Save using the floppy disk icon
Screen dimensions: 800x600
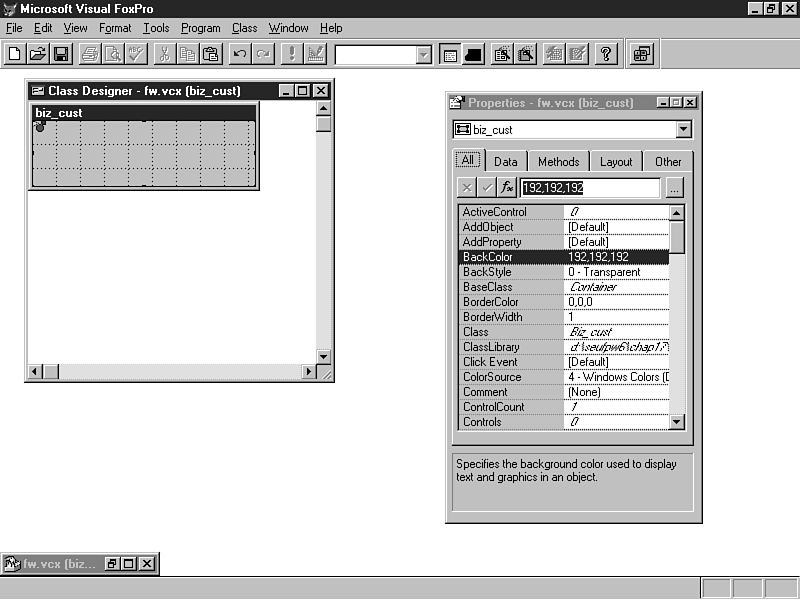click(x=61, y=54)
